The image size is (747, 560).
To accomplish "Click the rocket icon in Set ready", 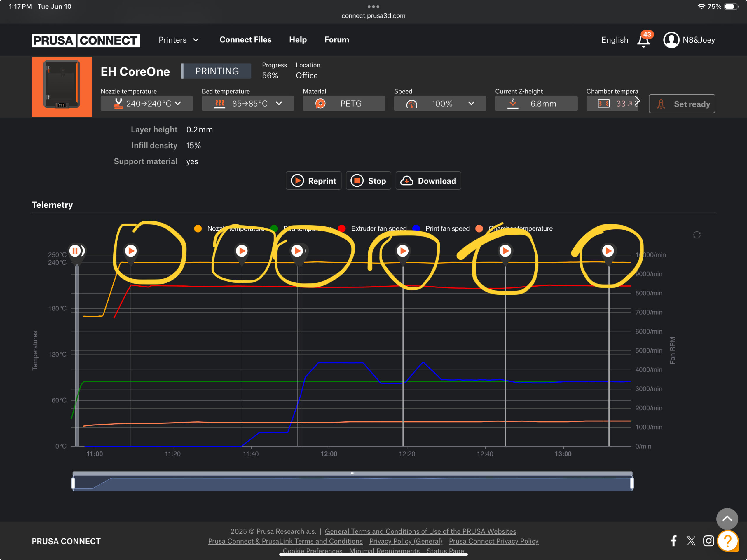I will coord(661,104).
